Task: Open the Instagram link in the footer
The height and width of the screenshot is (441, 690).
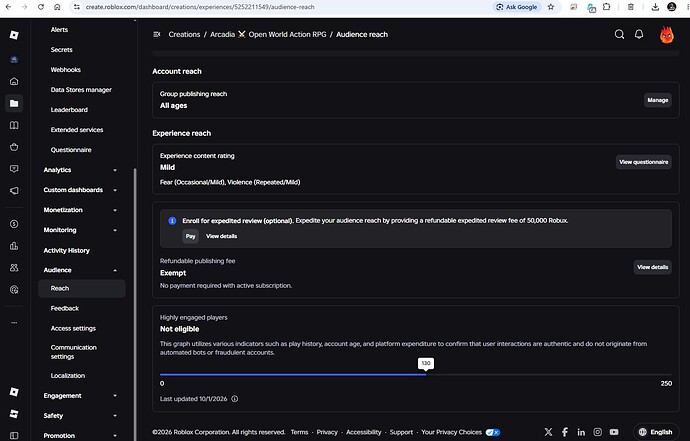Action: click(598, 432)
